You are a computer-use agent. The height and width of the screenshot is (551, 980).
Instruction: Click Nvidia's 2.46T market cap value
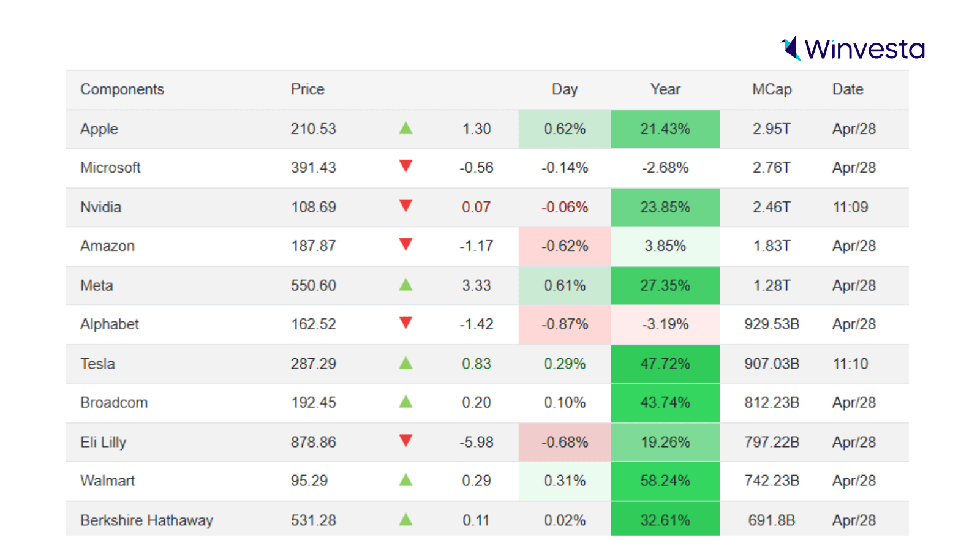point(772,208)
